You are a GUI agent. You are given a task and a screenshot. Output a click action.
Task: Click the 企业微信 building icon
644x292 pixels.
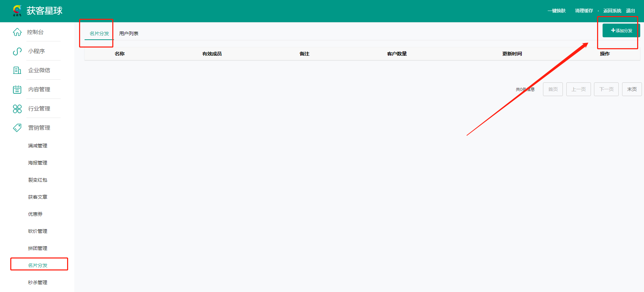17,70
